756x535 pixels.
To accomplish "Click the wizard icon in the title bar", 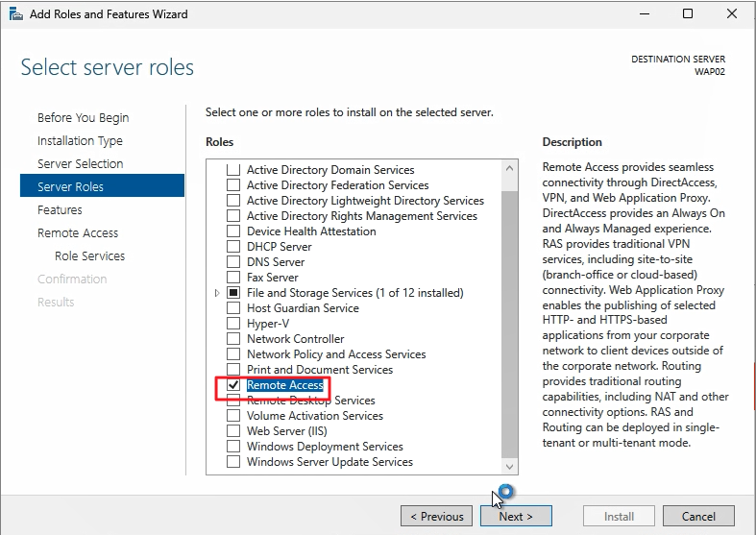I will pos(16,14).
